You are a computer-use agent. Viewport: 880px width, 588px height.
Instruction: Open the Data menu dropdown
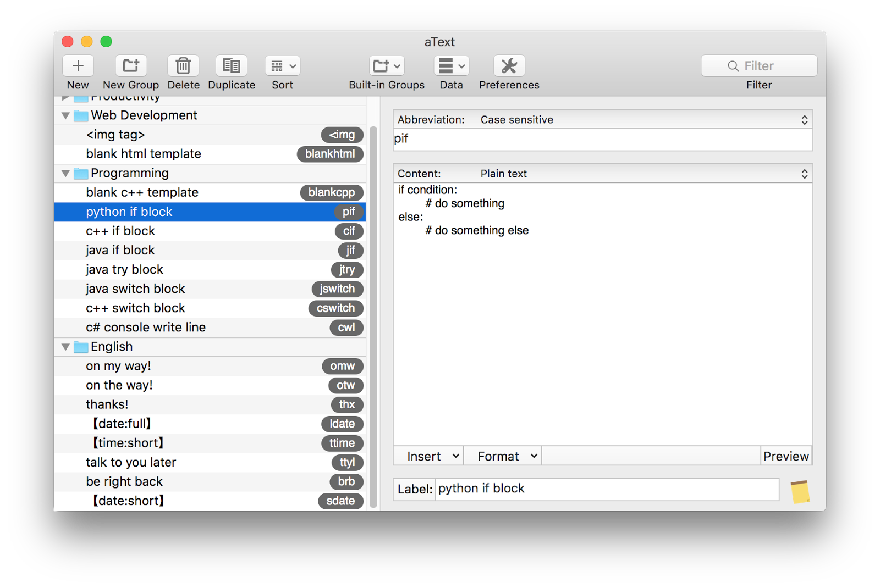pos(452,66)
